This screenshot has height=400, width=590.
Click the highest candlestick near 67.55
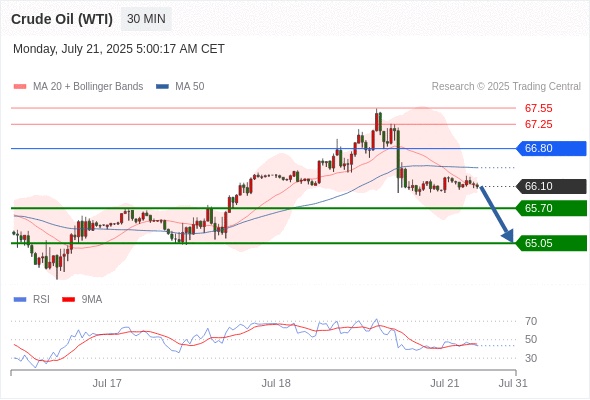pyautogui.click(x=376, y=120)
